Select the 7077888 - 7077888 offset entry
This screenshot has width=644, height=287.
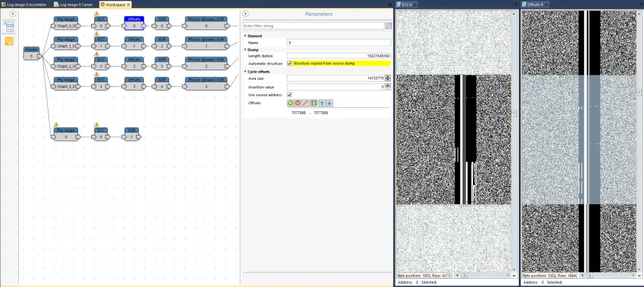coord(309,112)
